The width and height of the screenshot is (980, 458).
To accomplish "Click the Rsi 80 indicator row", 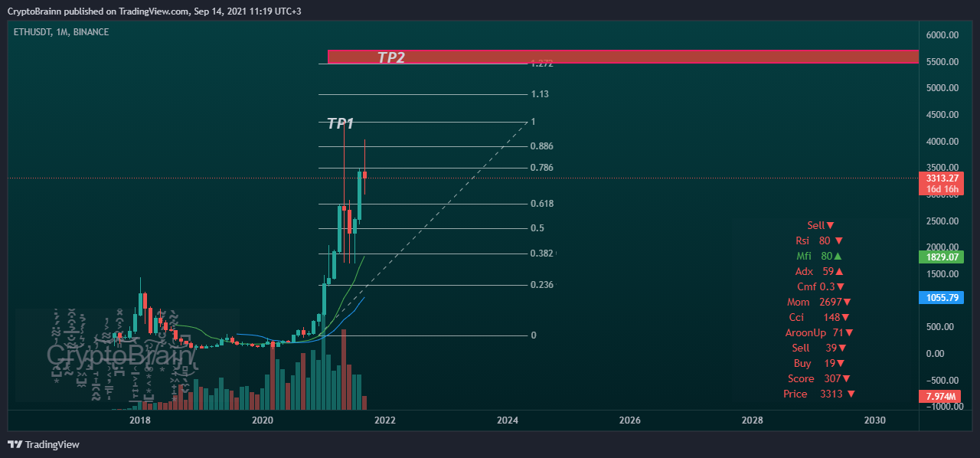I will point(821,240).
